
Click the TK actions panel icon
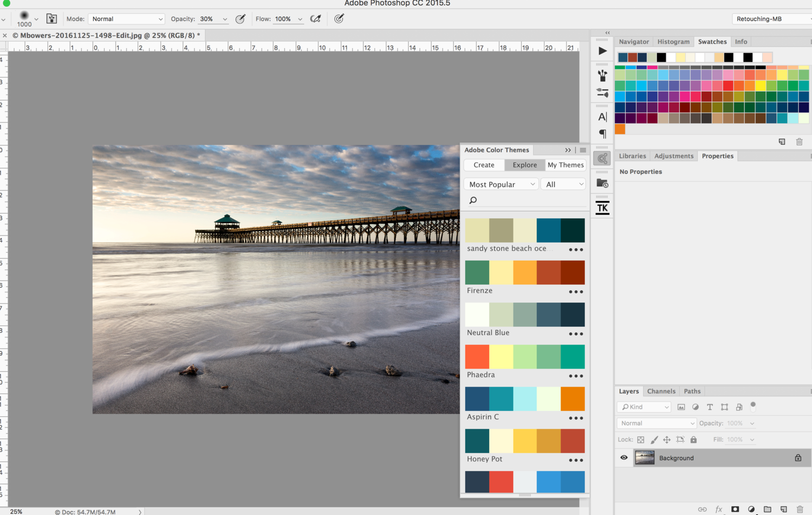click(x=602, y=208)
